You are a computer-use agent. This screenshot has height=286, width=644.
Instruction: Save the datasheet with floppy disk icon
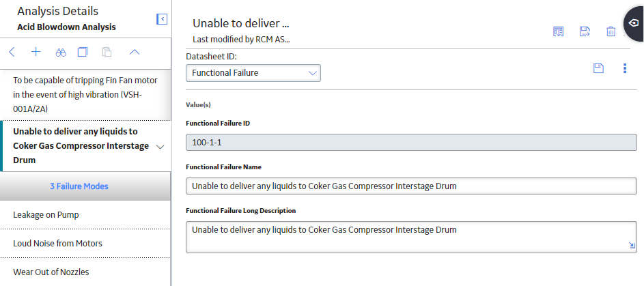click(x=598, y=68)
